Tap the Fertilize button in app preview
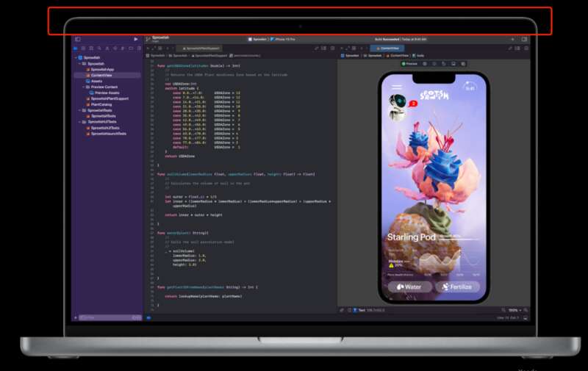This screenshot has height=371, width=588. pyautogui.click(x=457, y=287)
